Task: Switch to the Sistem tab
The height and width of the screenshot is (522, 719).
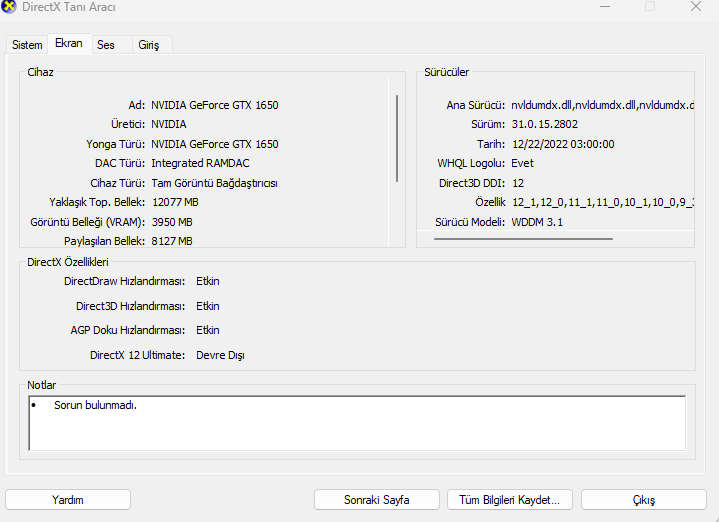Action: pos(27,44)
